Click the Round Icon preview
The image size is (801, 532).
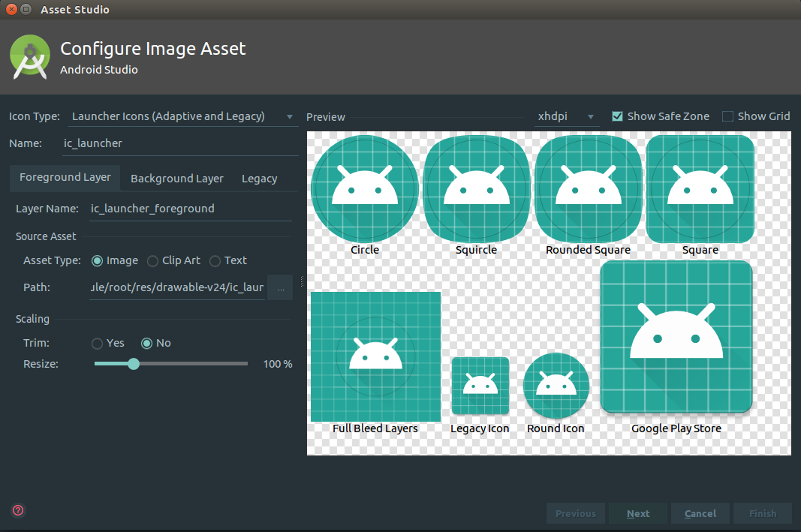(556, 386)
